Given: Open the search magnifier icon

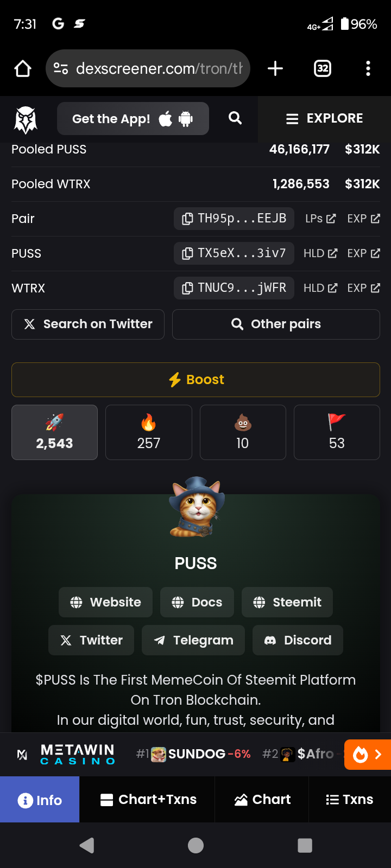Looking at the screenshot, I should pyautogui.click(x=235, y=118).
